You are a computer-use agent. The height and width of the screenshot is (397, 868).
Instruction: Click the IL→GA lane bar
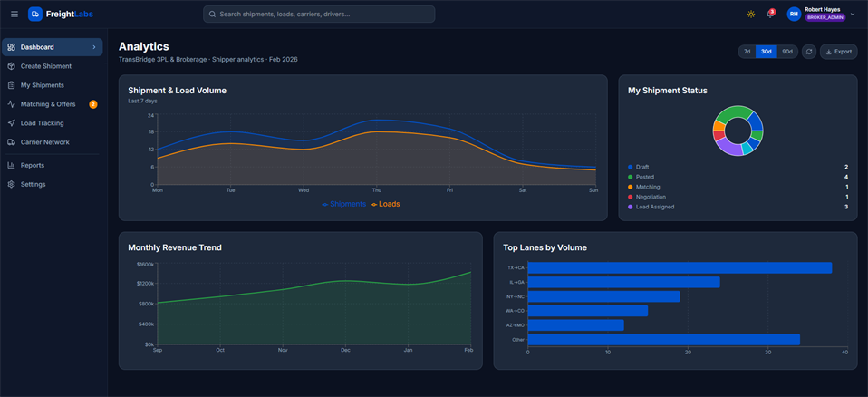coord(624,283)
